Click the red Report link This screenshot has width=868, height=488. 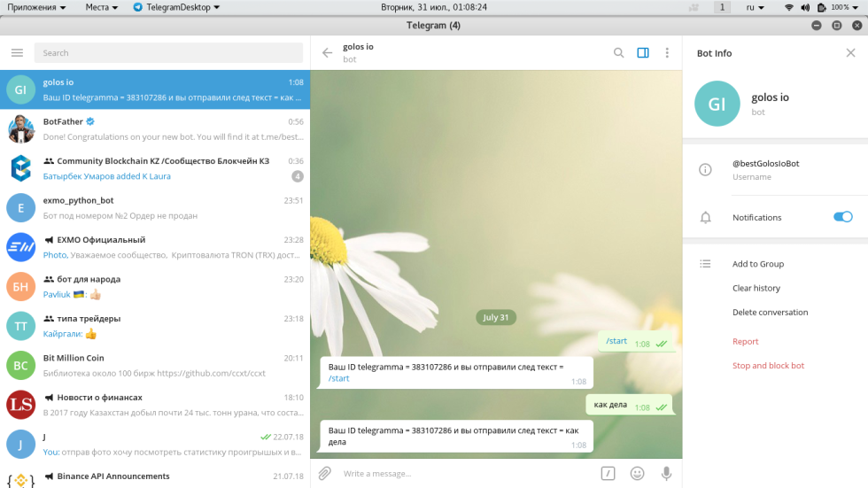click(745, 341)
